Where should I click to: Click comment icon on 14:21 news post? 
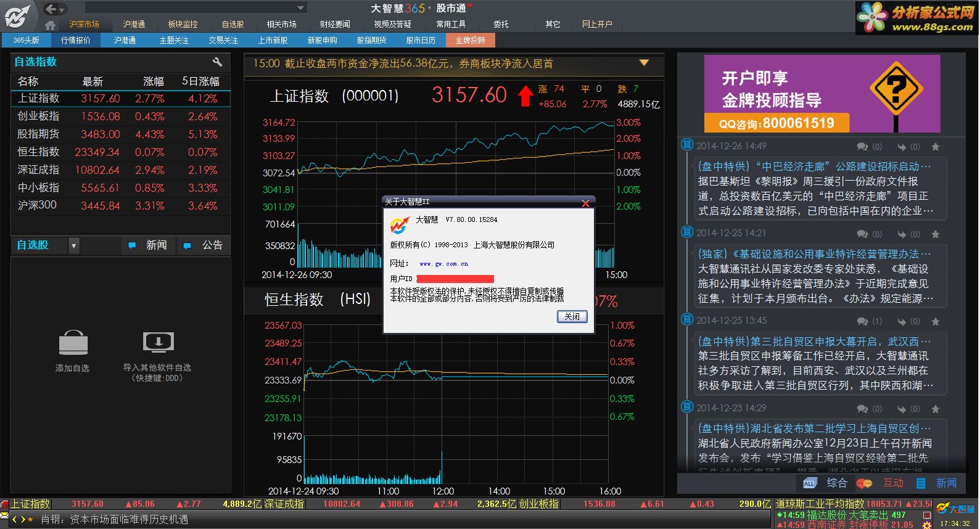[862, 234]
